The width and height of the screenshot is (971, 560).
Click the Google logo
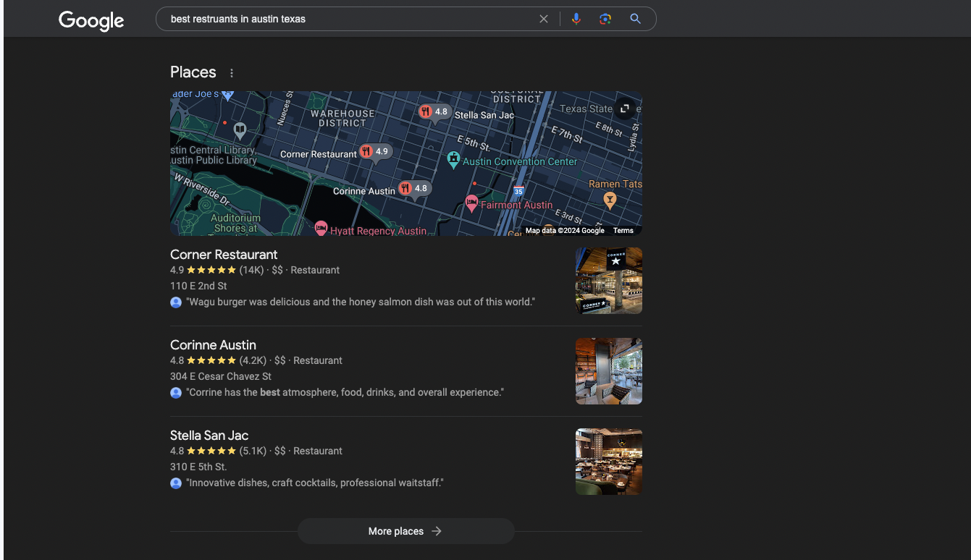[91, 20]
